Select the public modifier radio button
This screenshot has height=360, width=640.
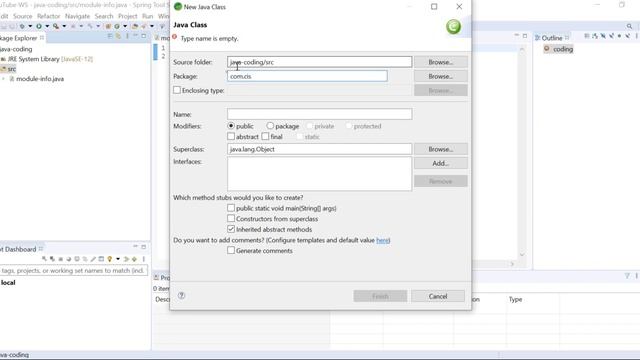[x=231, y=126]
